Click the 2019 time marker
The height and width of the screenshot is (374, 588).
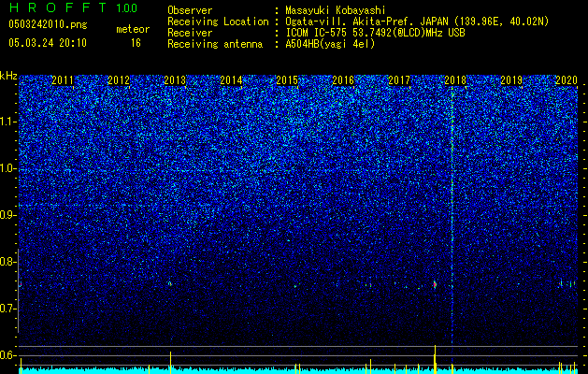tap(511, 79)
